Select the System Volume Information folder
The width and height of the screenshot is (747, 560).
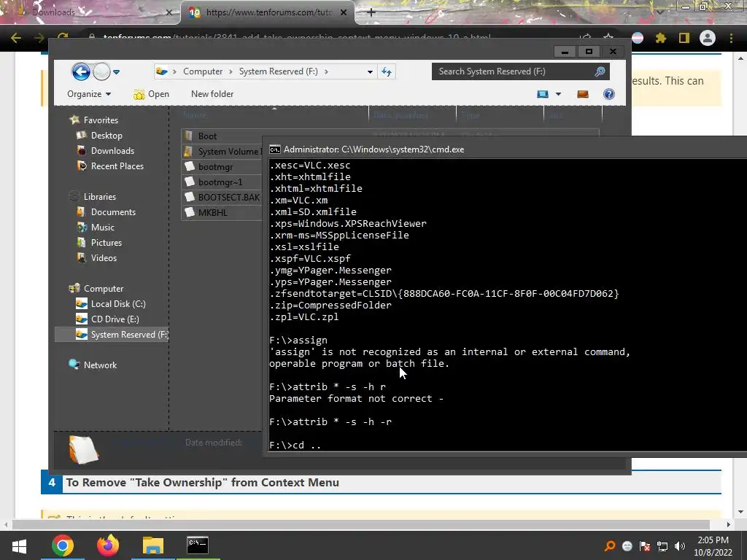pyautogui.click(x=222, y=152)
